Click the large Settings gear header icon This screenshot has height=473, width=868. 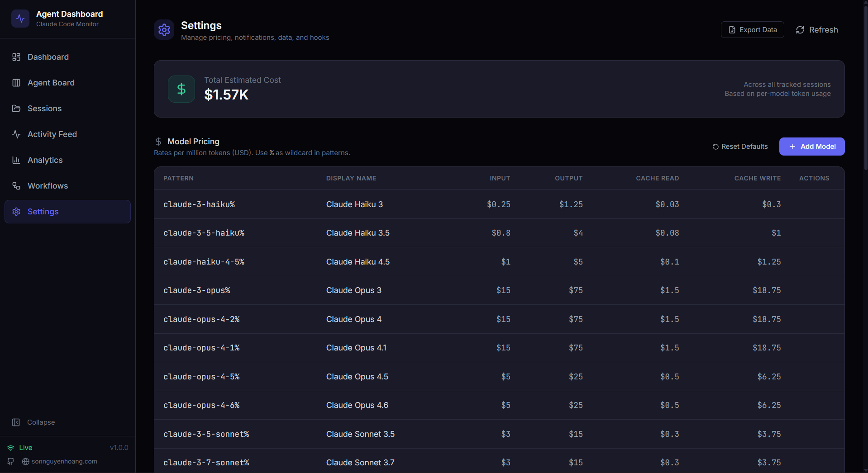coord(164,30)
